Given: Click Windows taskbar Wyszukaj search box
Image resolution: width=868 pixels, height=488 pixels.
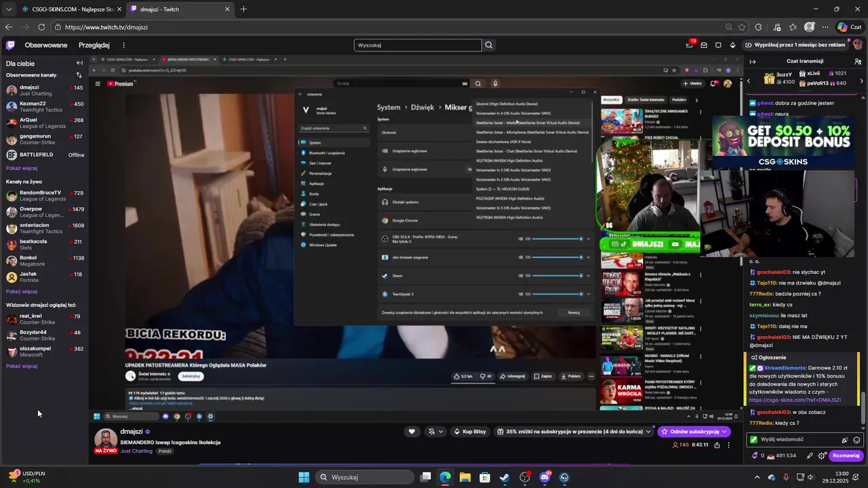Looking at the screenshot, I should click(365, 477).
